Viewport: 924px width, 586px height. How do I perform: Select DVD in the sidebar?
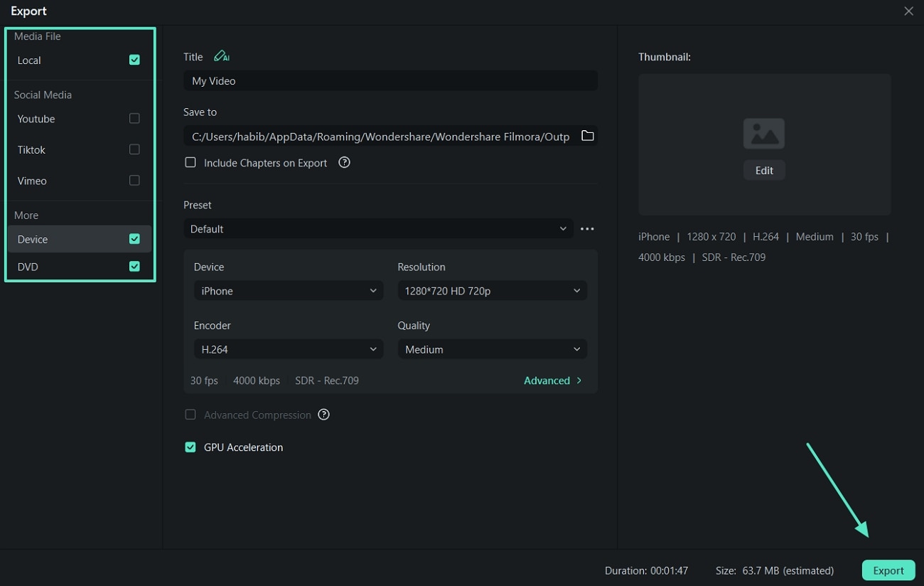click(28, 267)
